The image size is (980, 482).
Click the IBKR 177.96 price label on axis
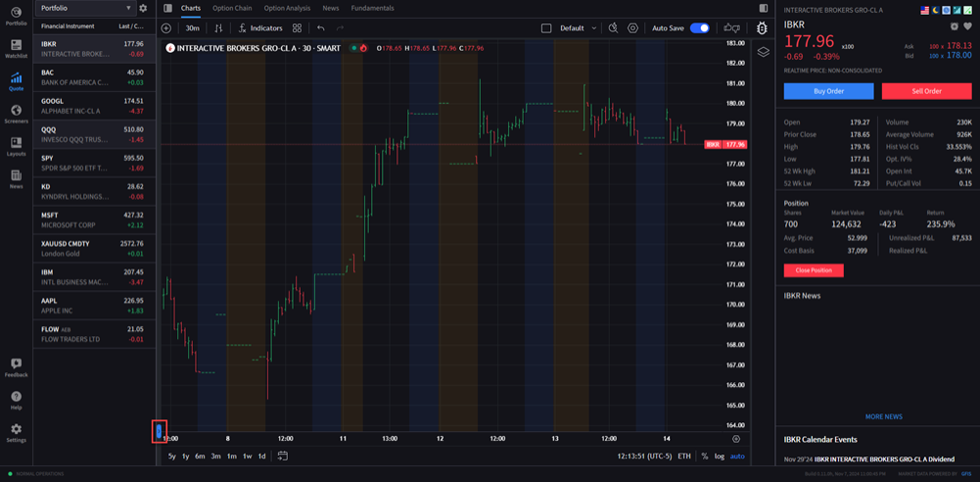click(x=725, y=144)
